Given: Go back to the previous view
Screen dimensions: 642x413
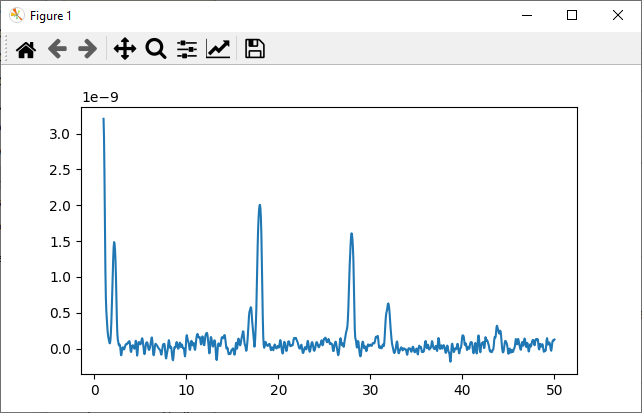Looking at the screenshot, I should click(x=57, y=49).
